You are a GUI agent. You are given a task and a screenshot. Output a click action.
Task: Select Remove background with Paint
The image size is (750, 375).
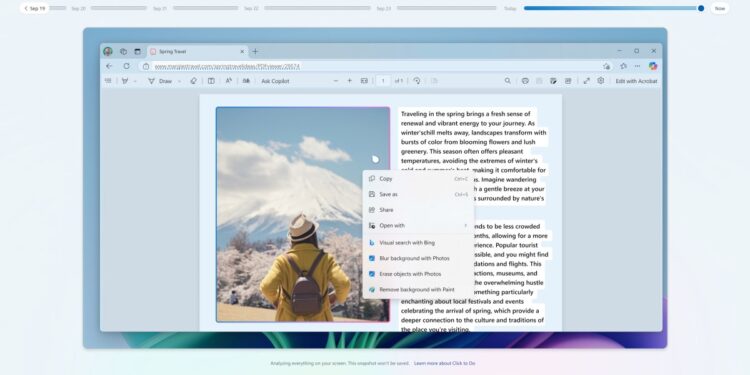pyautogui.click(x=418, y=289)
